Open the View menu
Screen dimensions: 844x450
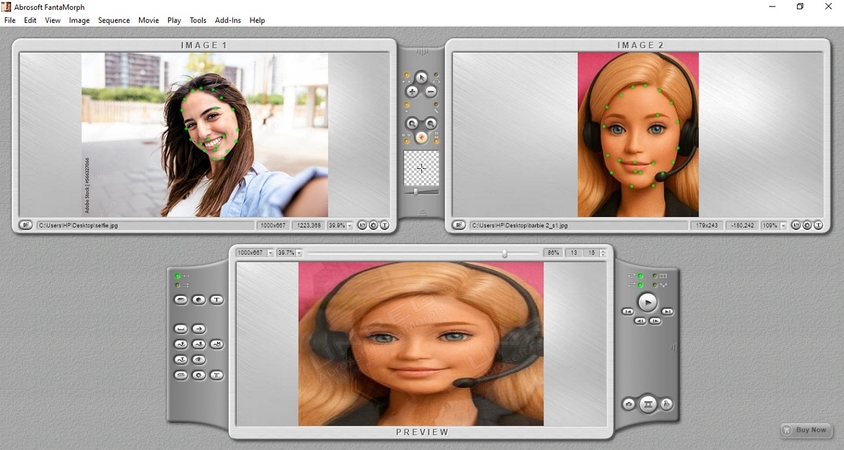tap(52, 20)
